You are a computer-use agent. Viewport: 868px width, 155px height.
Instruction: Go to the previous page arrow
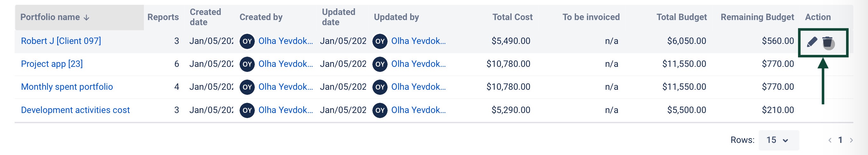pyautogui.click(x=830, y=140)
